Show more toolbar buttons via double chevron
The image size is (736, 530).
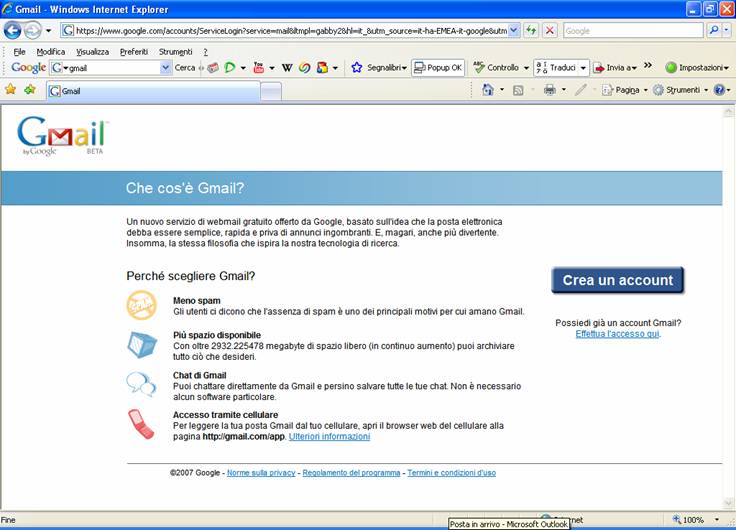pyautogui.click(x=648, y=65)
